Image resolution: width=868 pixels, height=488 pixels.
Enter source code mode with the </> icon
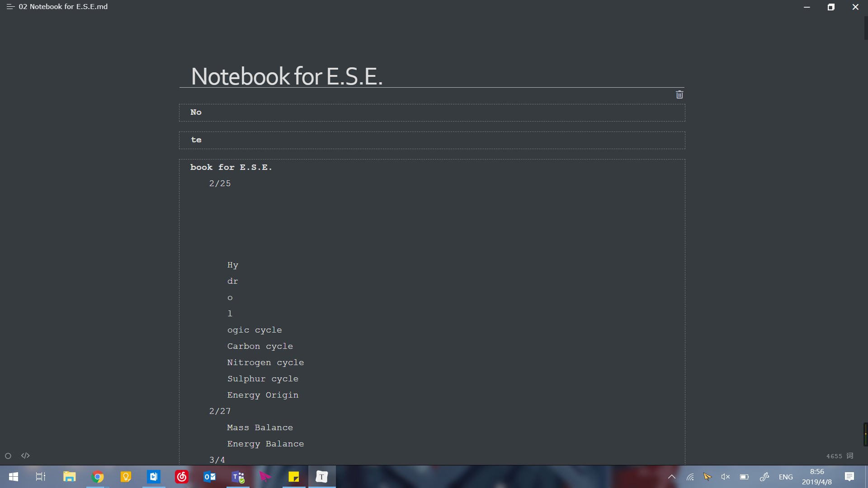click(x=25, y=455)
